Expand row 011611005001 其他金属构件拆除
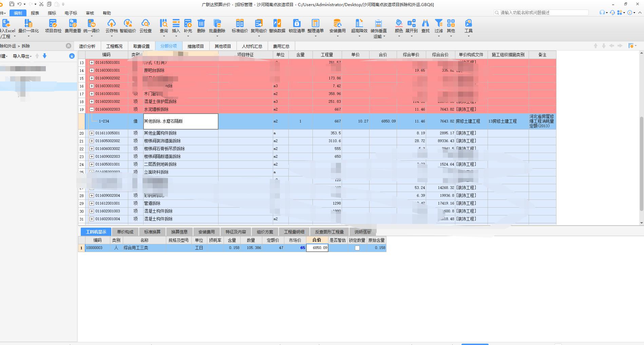Screen dimensions: 644x345 pyautogui.click(x=92, y=133)
